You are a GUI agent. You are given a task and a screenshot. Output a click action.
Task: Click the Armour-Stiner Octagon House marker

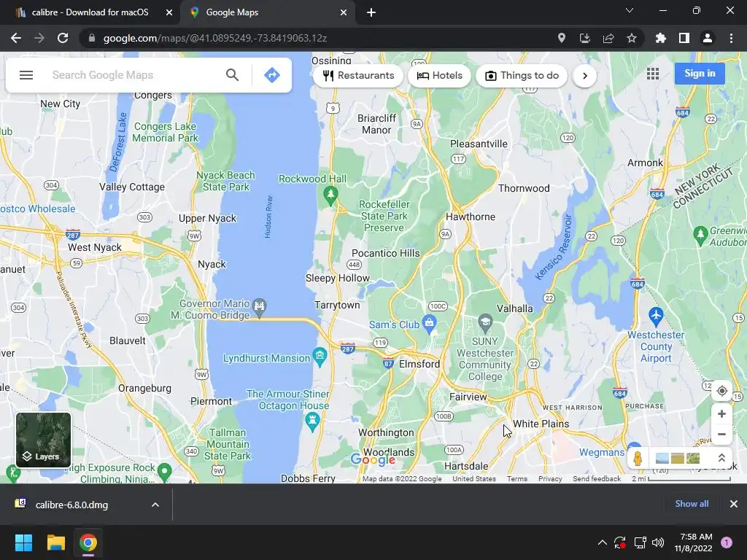click(312, 421)
